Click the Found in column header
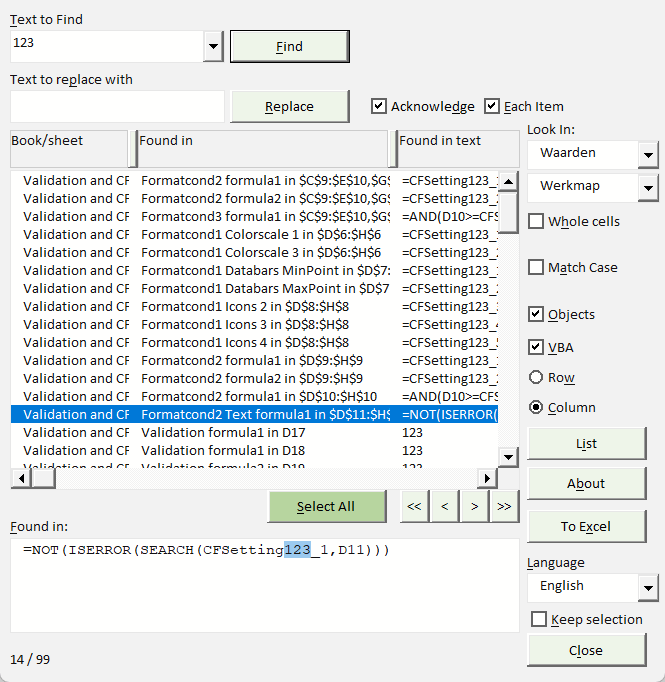This screenshot has height=682, width=665. (263, 149)
